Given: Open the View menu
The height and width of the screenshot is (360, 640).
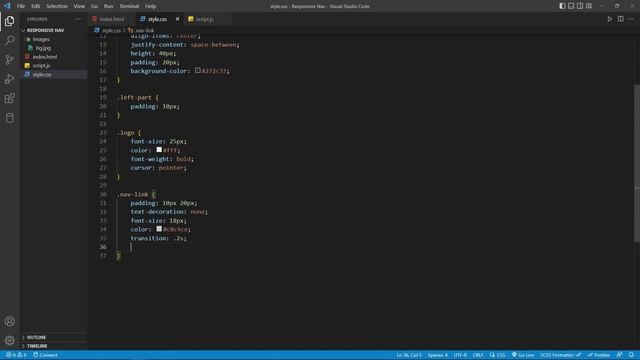Looking at the screenshot, I should (x=79, y=6).
